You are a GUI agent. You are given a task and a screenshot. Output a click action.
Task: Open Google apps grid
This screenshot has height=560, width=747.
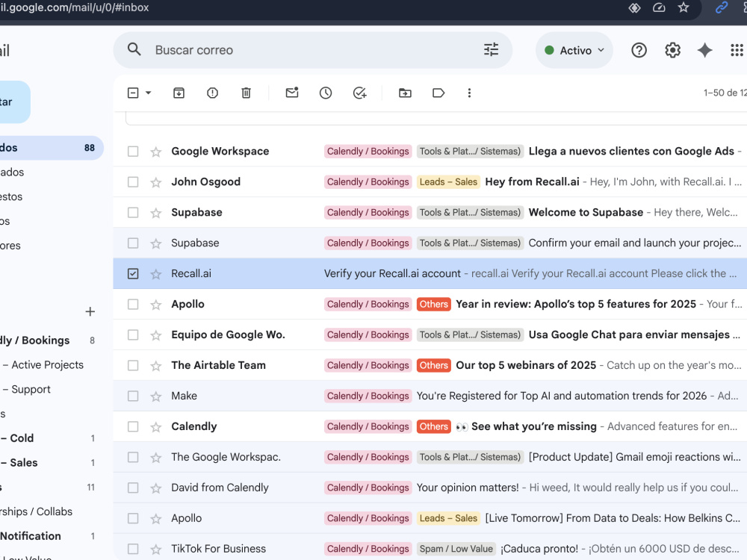(x=737, y=50)
